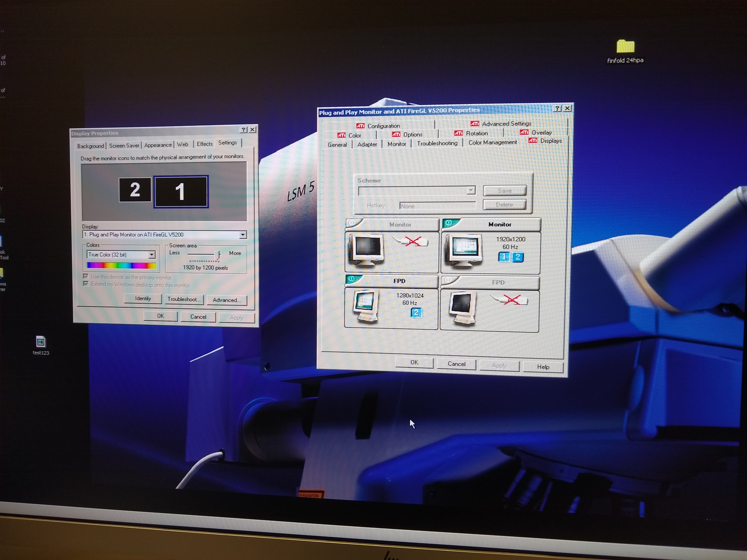Switch to the Effects tab
This screenshot has width=747, height=560.
click(x=205, y=144)
